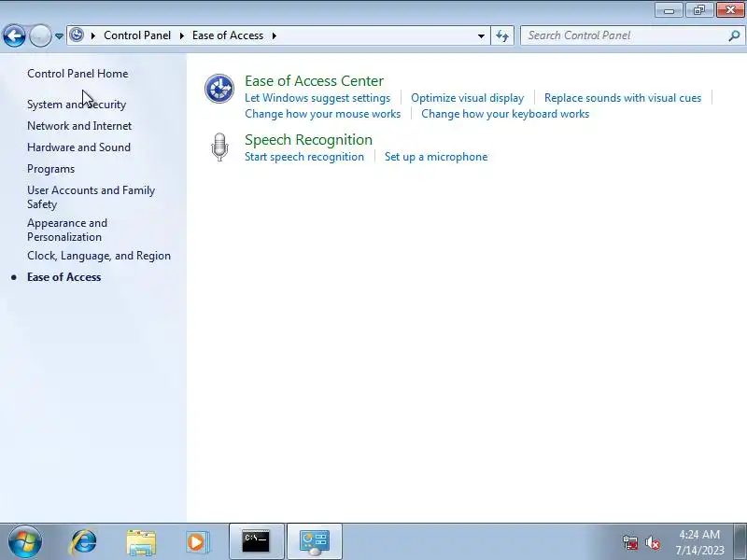Open Appearance and Personalization category
This screenshot has width=747, height=560.
click(x=67, y=230)
